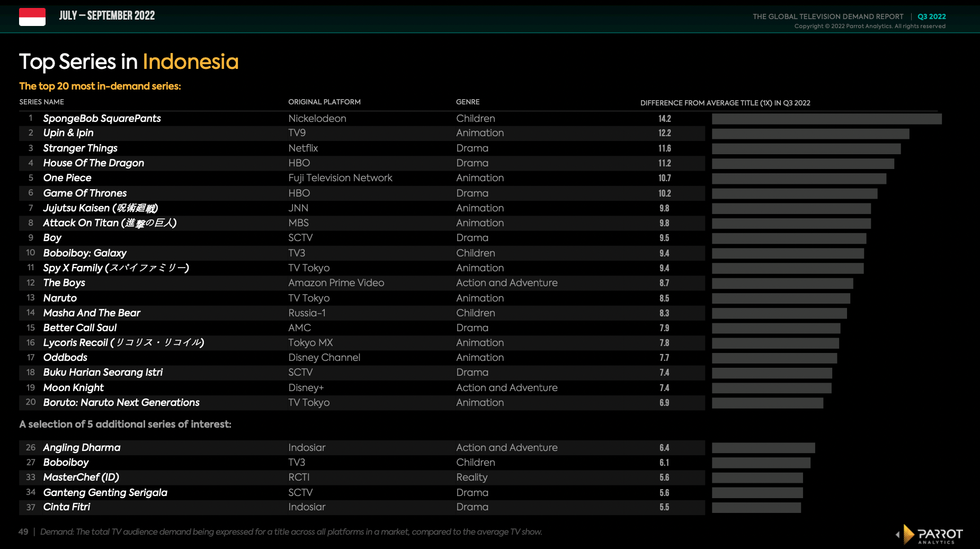Screen dimensions: 980x549
Task: Click Angling Dharma series name
Action: [x=82, y=448]
